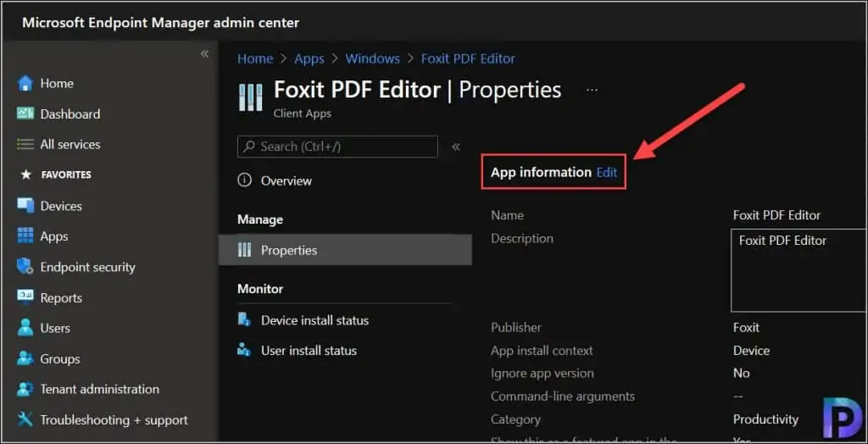This screenshot has width=868, height=444.
Task: Open Groups in the sidebar
Action: [60, 358]
